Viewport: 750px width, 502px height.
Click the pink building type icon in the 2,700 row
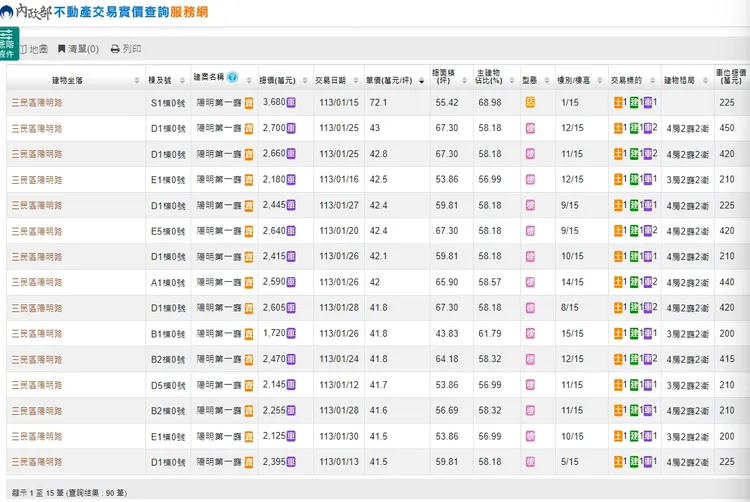coord(530,128)
